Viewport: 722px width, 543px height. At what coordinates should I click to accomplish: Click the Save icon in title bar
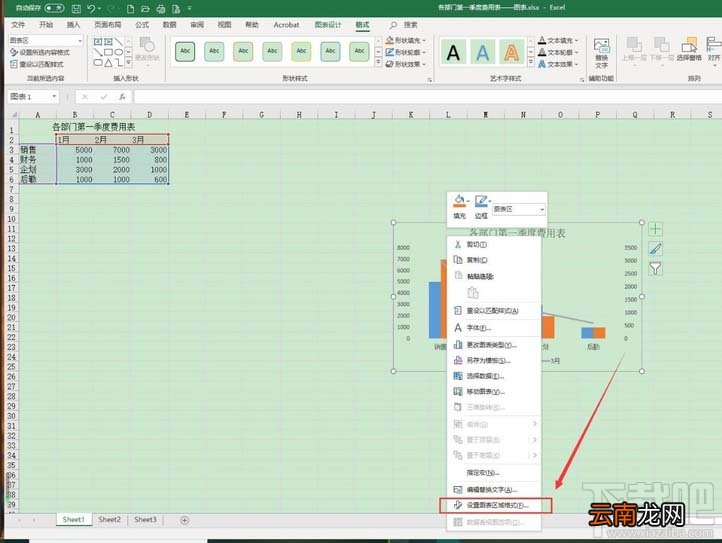pos(76,8)
